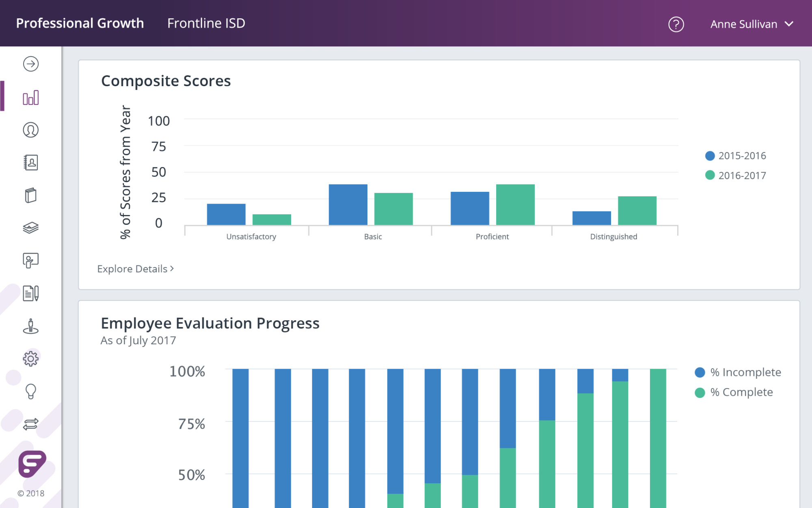
Task: Click the green Proficient 2016-2017 bar
Action: 515,204
